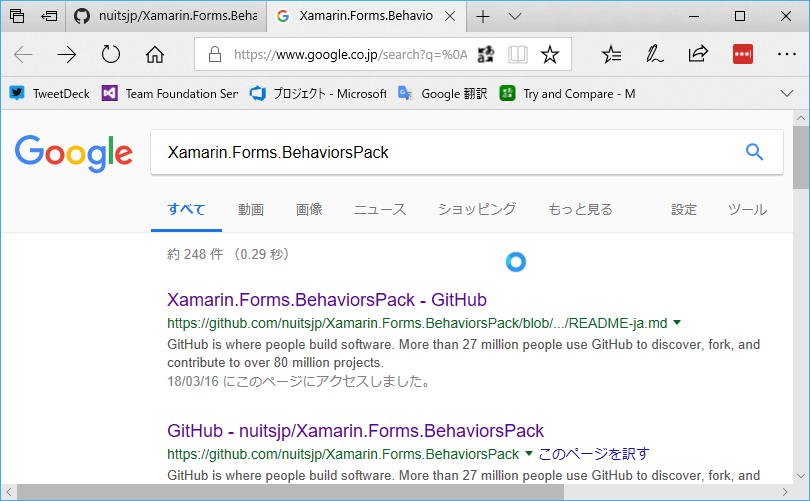The image size is (810, 501).
Task: Click horizontal scrollbar right arrow
Action: [x=784, y=492]
